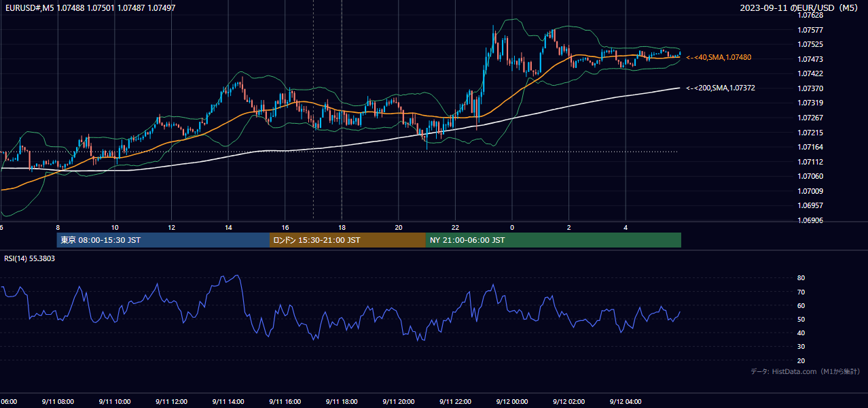Click price axis label 1.07370

click(x=810, y=88)
